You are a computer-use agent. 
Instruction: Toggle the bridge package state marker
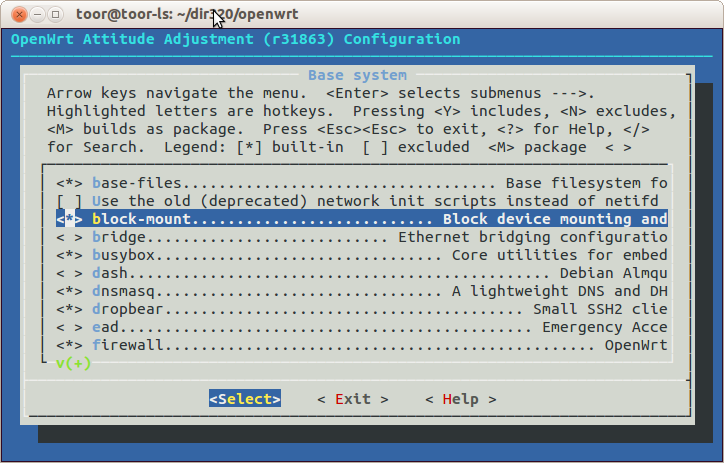click(69, 237)
